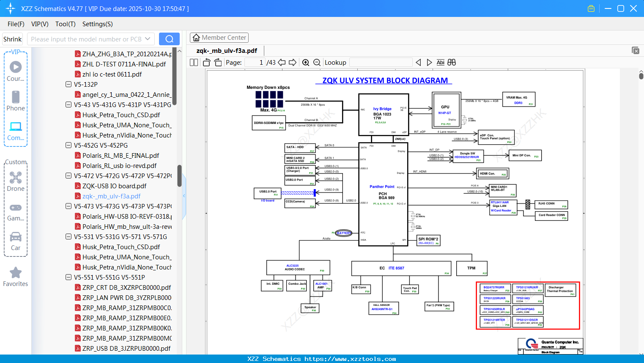Open ZRP_CRT DB_3XZRPCB0000.pdf
Image resolution: width=644 pixels, height=363 pixels.
coord(127,287)
